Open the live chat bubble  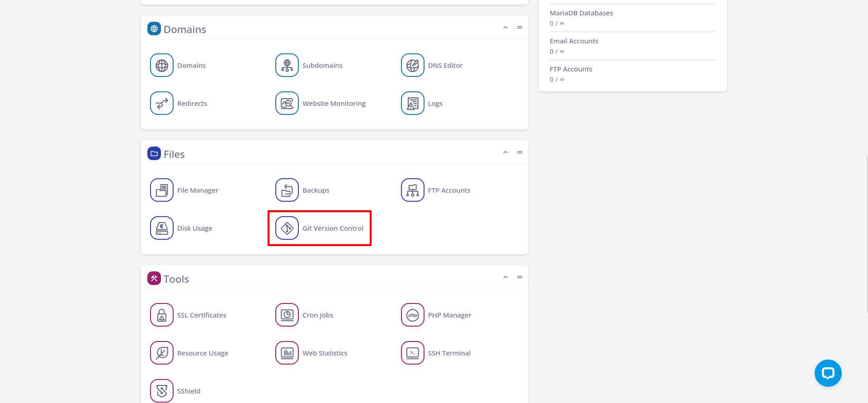point(828,373)
